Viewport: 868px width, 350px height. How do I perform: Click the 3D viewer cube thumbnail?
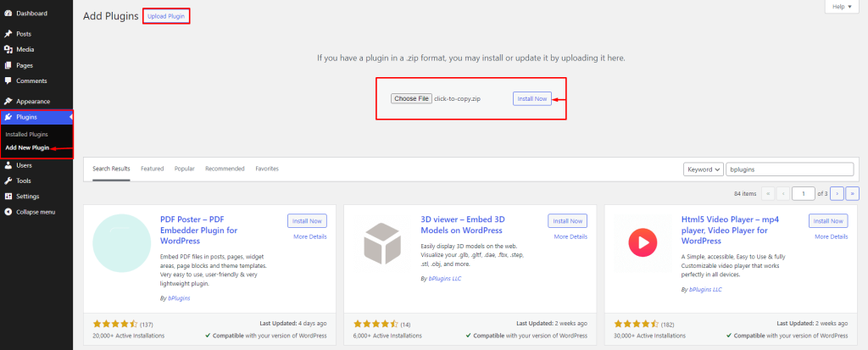click(x=382, y=242)
